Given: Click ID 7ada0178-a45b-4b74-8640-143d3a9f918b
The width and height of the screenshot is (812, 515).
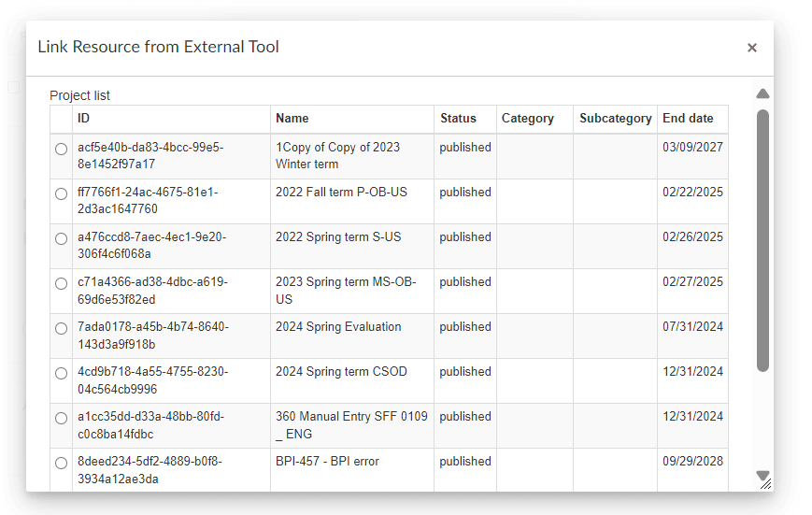Looking at the screenshot, I should pos(152,336).
